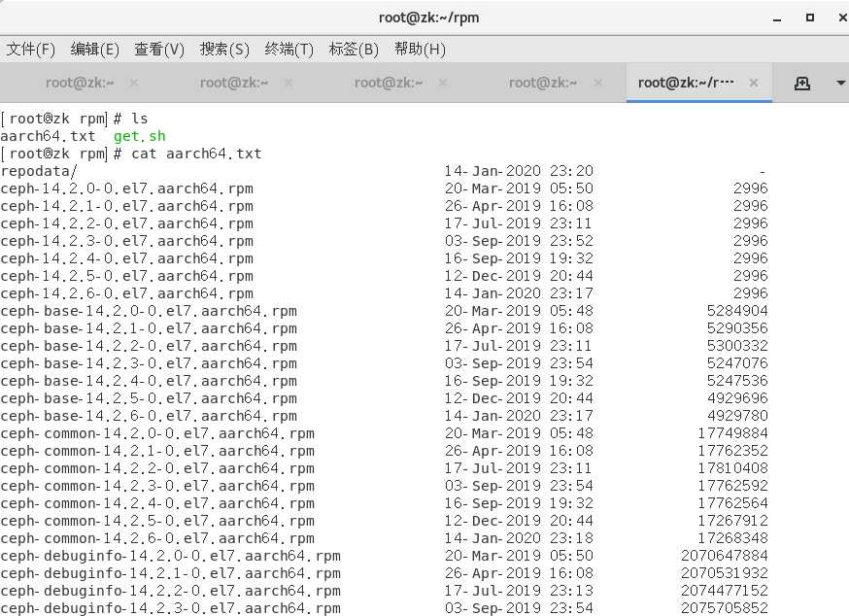The height and width of the screenshot is (616, 849).
Task: Click the window title root@zk:~/rpm
Action: click(x=428, y=17)
